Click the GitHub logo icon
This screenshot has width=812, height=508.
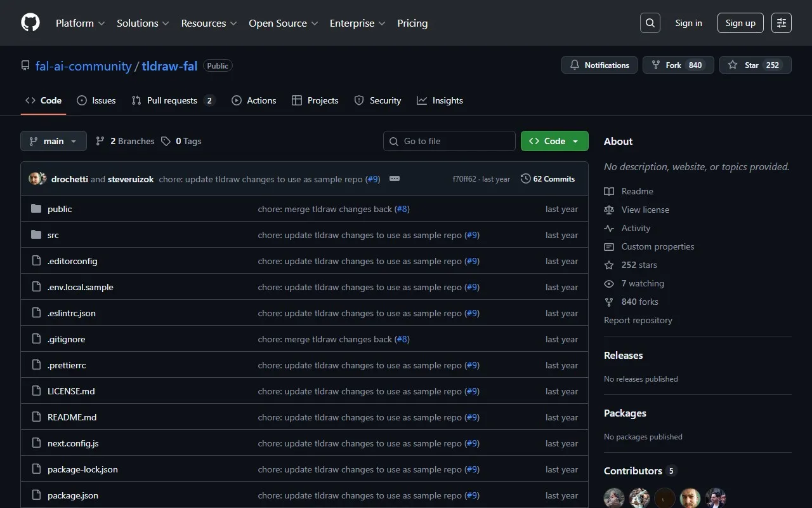(30, 23)
